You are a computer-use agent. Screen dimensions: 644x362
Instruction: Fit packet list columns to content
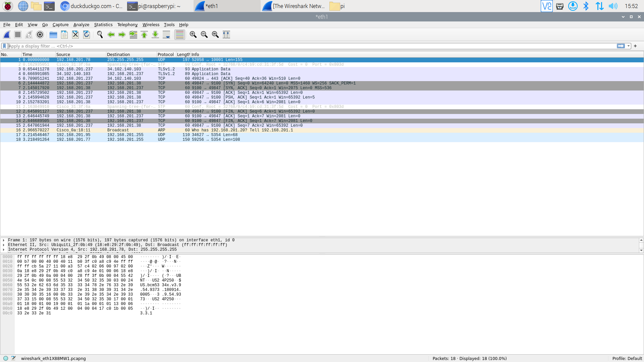226,35
